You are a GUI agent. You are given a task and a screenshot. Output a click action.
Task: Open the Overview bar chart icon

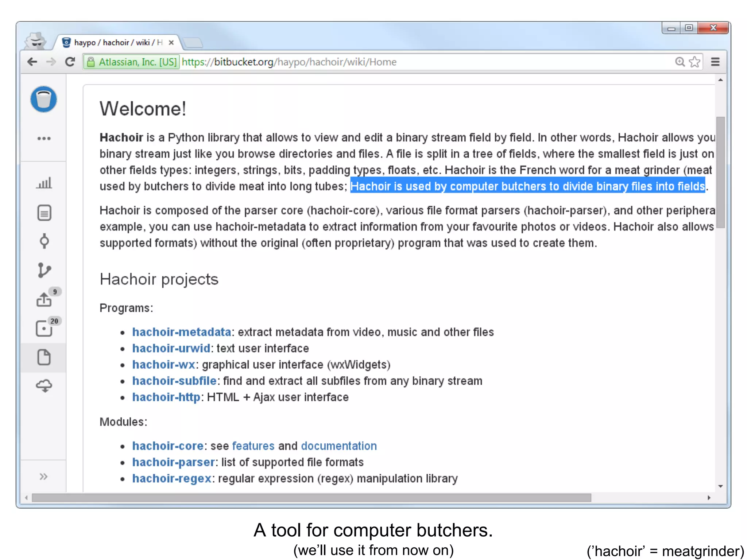(44, 183)
